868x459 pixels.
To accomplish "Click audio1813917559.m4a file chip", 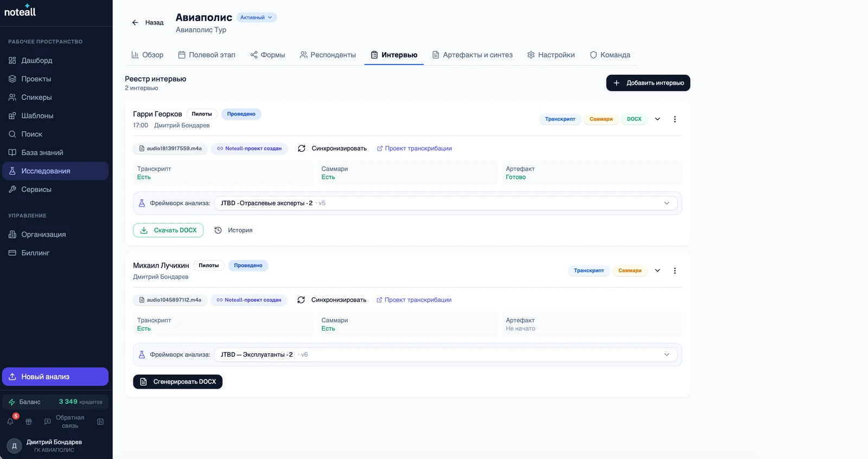I will point(170,148).
